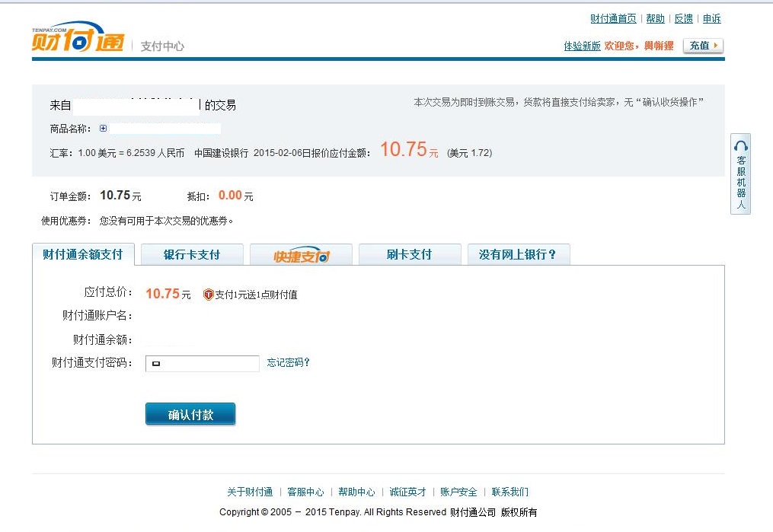The height and width of the screenshot is (532, 773).
Task: Open the 客服机器人 headset widget
Action: (x=740, y=174)
